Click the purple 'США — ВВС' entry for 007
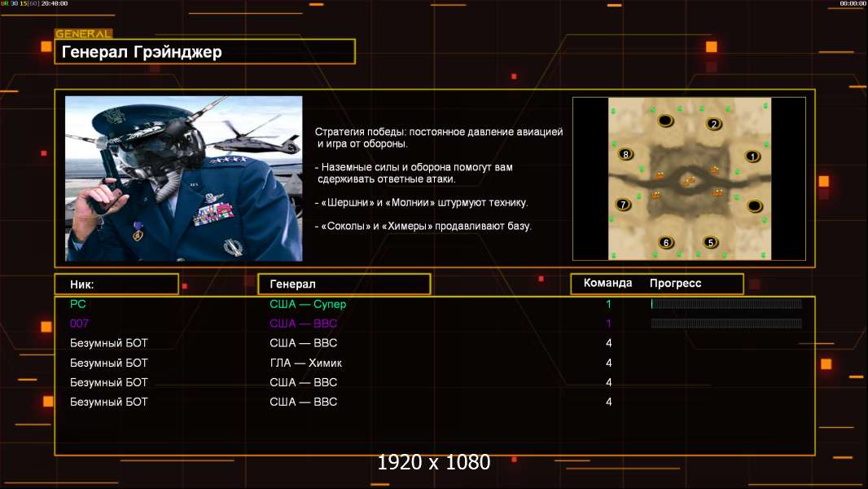The width and height of the screenshot is (868, 489). coord(304,324)
